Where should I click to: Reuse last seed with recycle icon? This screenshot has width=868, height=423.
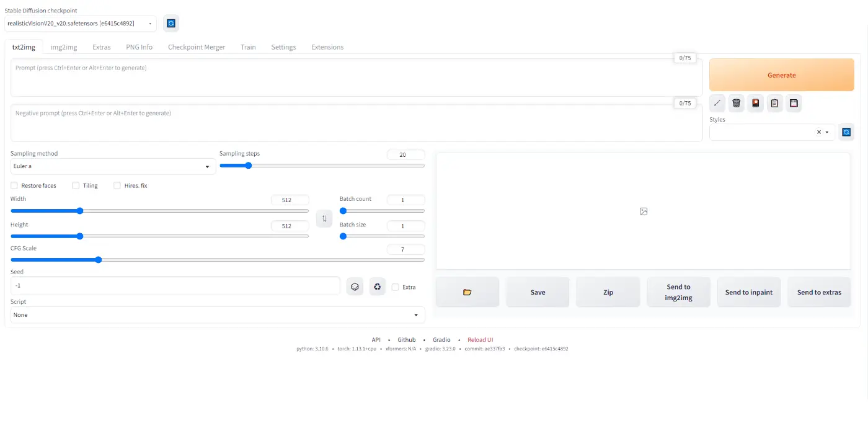click(377, 287)
